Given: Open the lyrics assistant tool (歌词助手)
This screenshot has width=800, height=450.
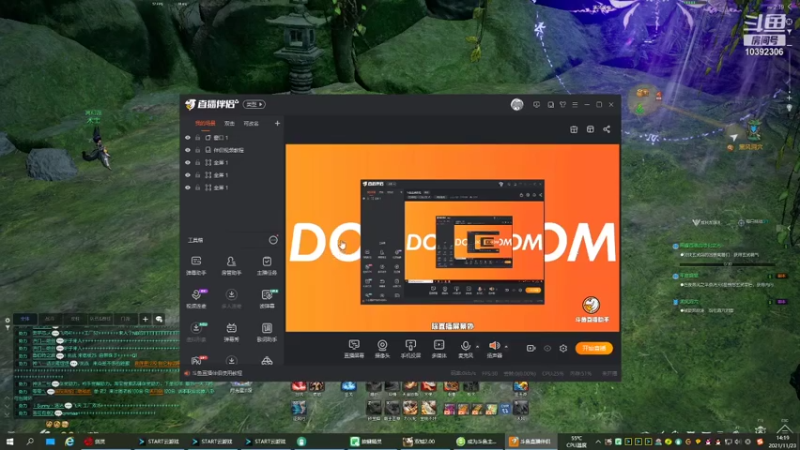Looking at the screenshot, I should pos(266,332).
